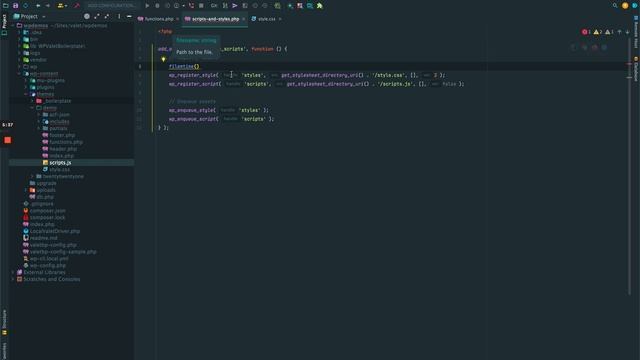Collapse the themes folder
The width and height of the screenshot is (640, 360).
(x=26, y=94)
